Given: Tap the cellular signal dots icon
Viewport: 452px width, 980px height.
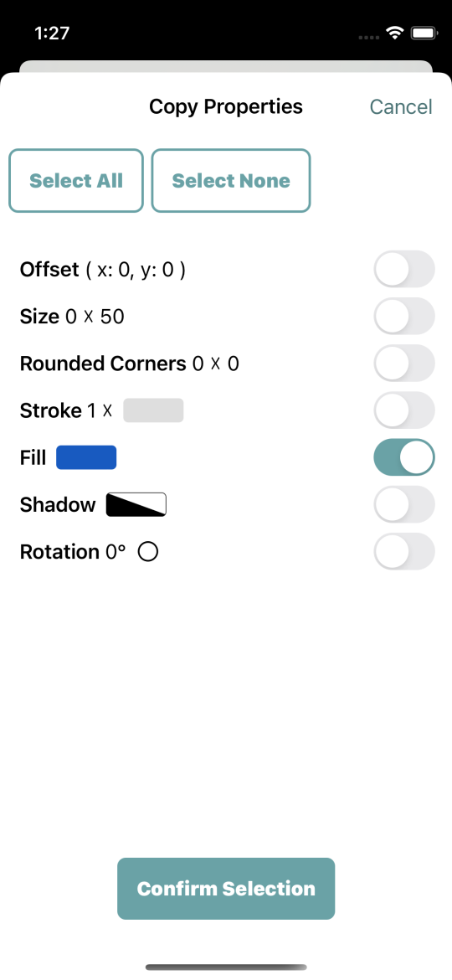Looking at the screenshot, I should 369,37.
